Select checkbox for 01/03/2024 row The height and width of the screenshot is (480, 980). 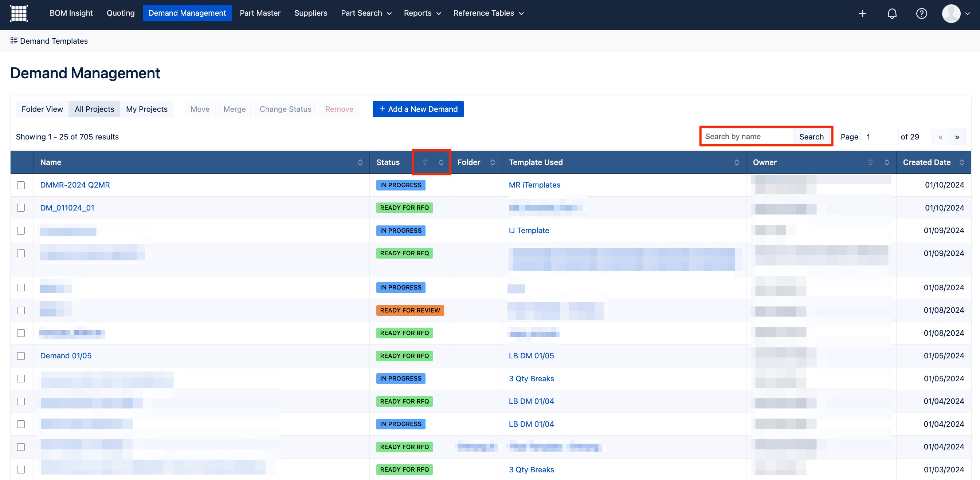21,470
